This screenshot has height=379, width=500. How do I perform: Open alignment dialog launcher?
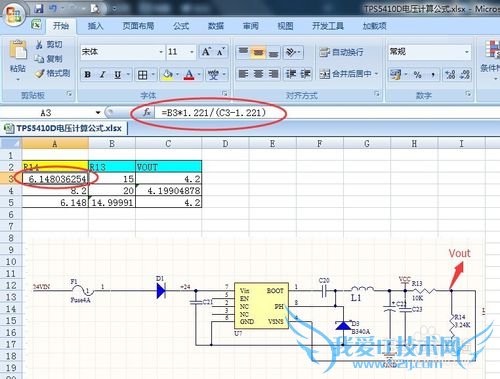click(377, 94)
